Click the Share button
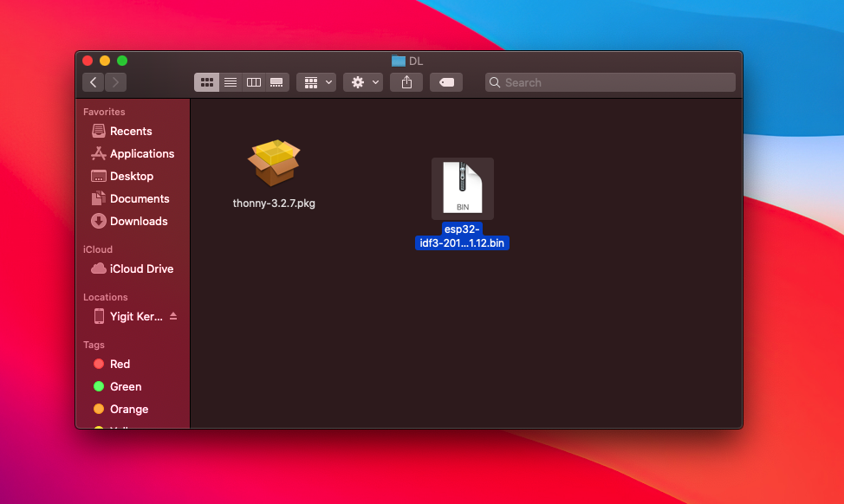The width and height of the screenshot is (844, 504). point(406,82)
